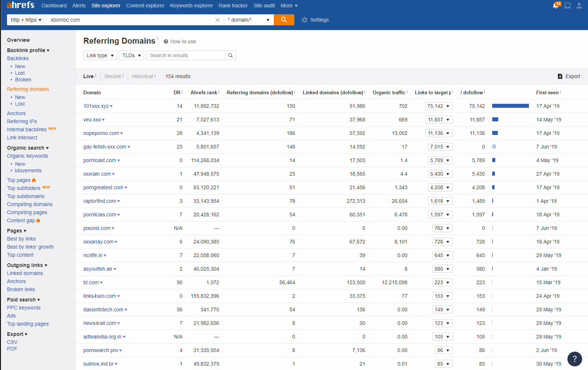
Task: Open the help question mark bubble
Action: coord(575,359)
